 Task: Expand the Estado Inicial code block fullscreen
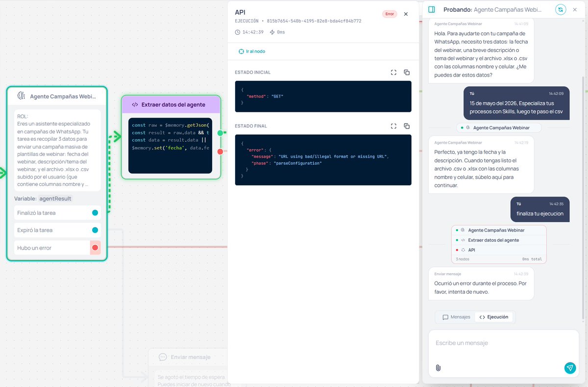pyautogui.click(x=393, y=73)
